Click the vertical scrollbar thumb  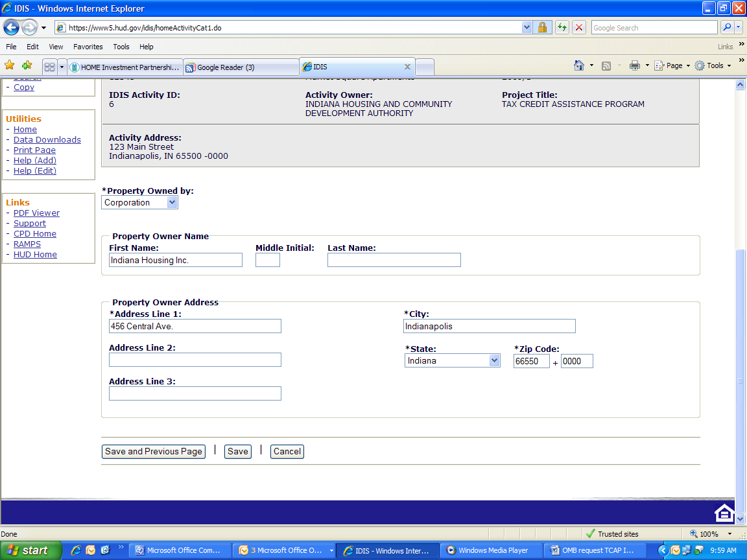(740, 380)
